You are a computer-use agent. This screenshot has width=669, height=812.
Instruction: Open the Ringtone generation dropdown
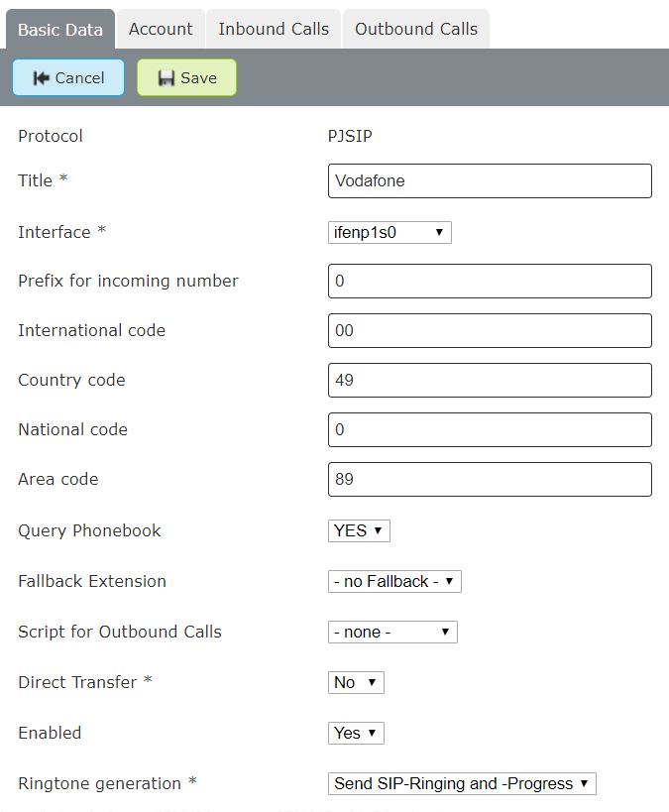(461, 783)
